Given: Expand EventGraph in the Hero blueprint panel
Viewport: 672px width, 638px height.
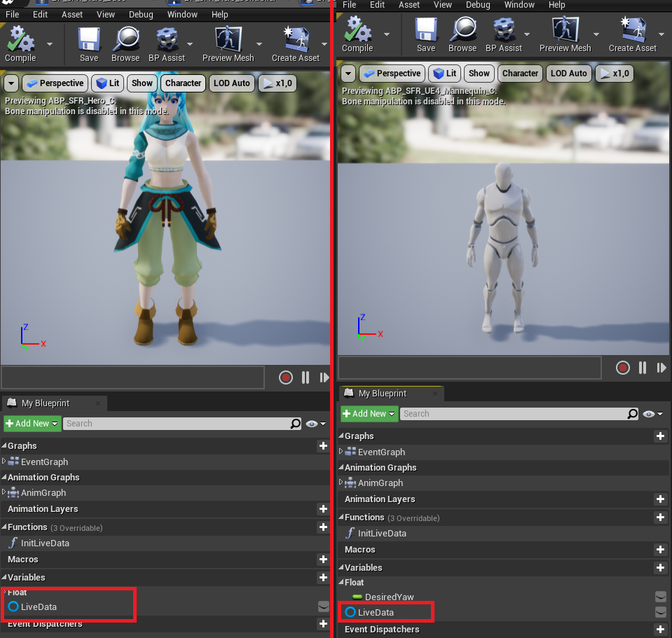Looking at the screenshot, I should click(x=4, y=462).
